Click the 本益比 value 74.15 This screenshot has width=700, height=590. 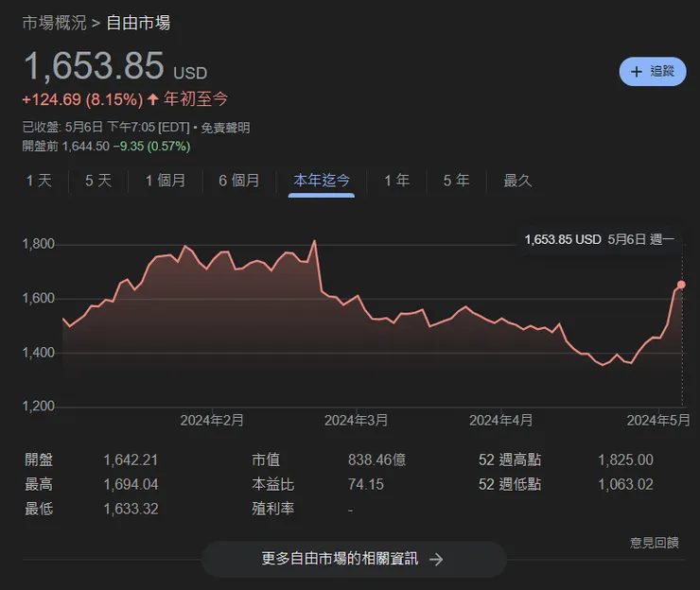tap(366, 485)
